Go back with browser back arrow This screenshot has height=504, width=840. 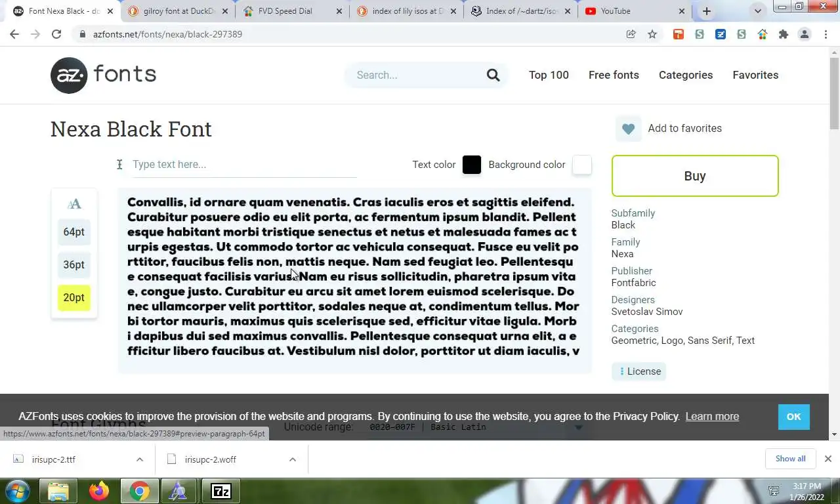coord(14,34)
